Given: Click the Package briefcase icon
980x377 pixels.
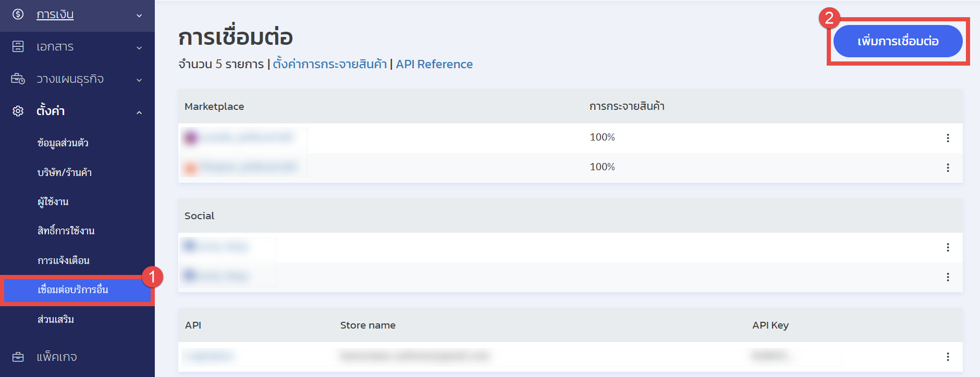Looking at the screenshot, I should (18, 357).
